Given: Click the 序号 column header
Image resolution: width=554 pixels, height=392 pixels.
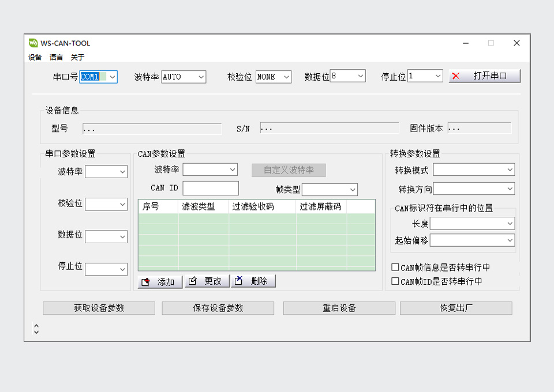Looking at the screenshot, I should tap(158, 206).
